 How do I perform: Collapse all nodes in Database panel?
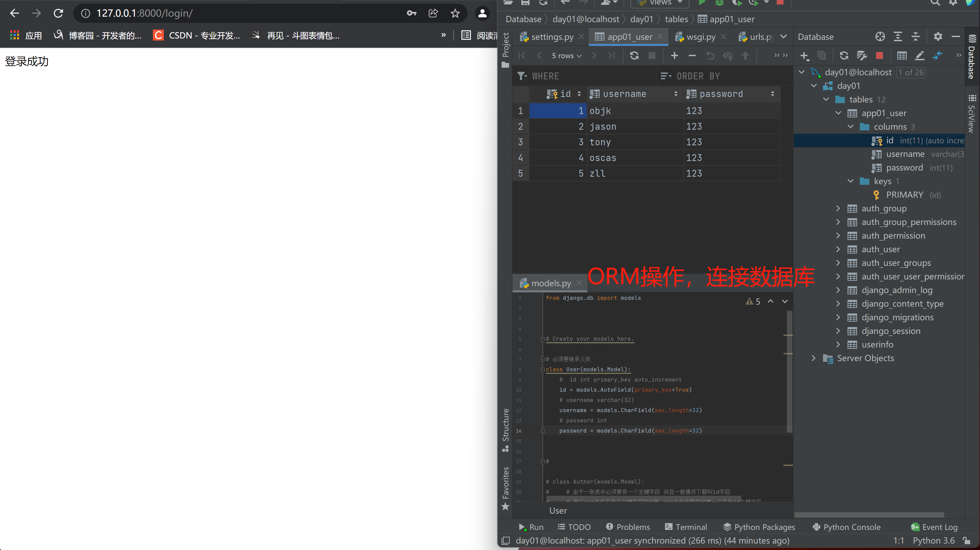[916, 36]
